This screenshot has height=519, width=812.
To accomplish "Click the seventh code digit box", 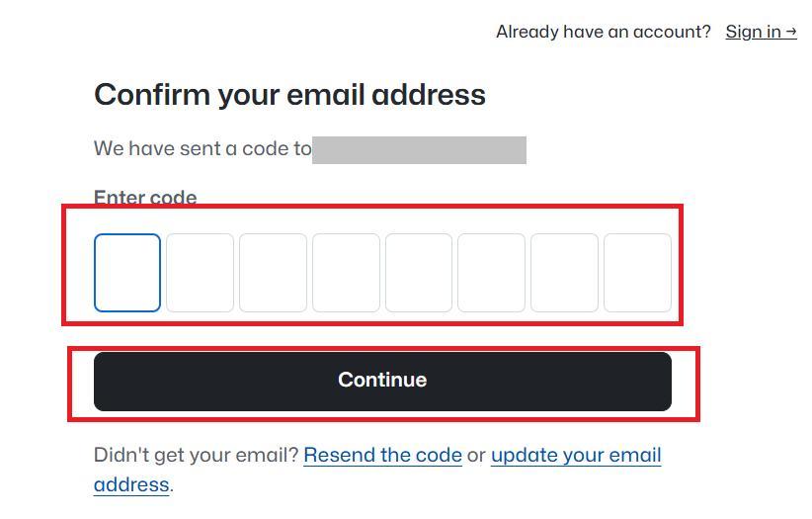I will pyautogui.click(x=565, y=273).
